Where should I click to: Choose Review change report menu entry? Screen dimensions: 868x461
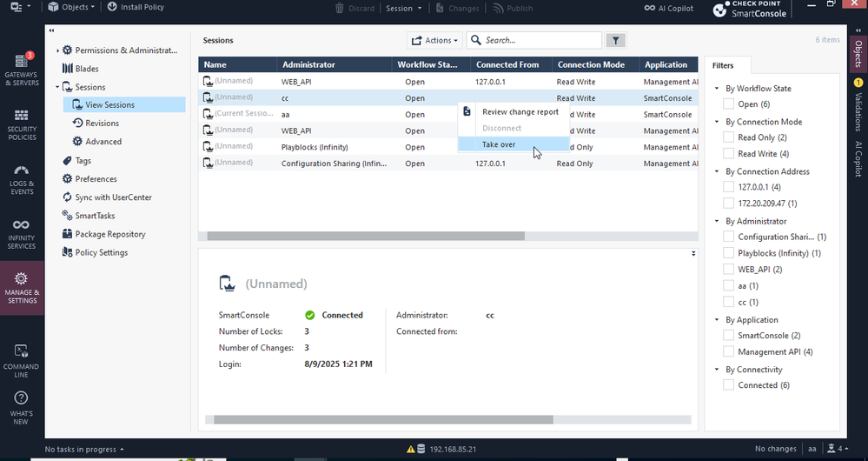pyautogui.click(x=514, y=111)
